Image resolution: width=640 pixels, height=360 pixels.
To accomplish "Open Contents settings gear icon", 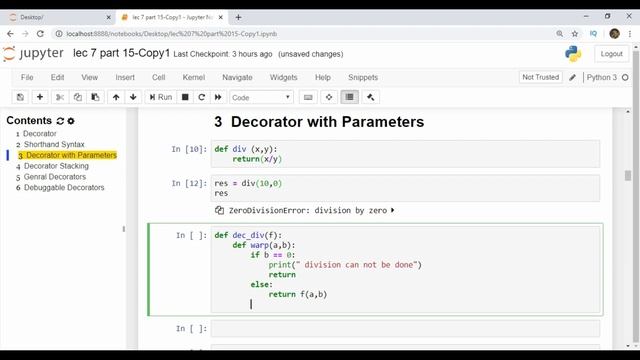I will pyautogui.click(x=71, y=121).
